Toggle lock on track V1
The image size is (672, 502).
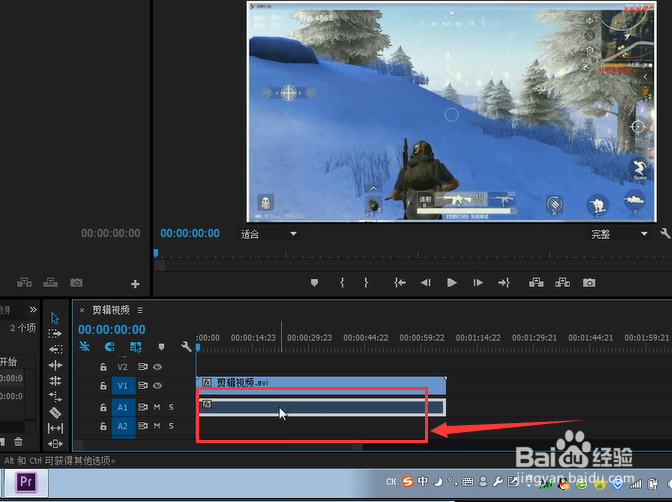coord(103,386)
